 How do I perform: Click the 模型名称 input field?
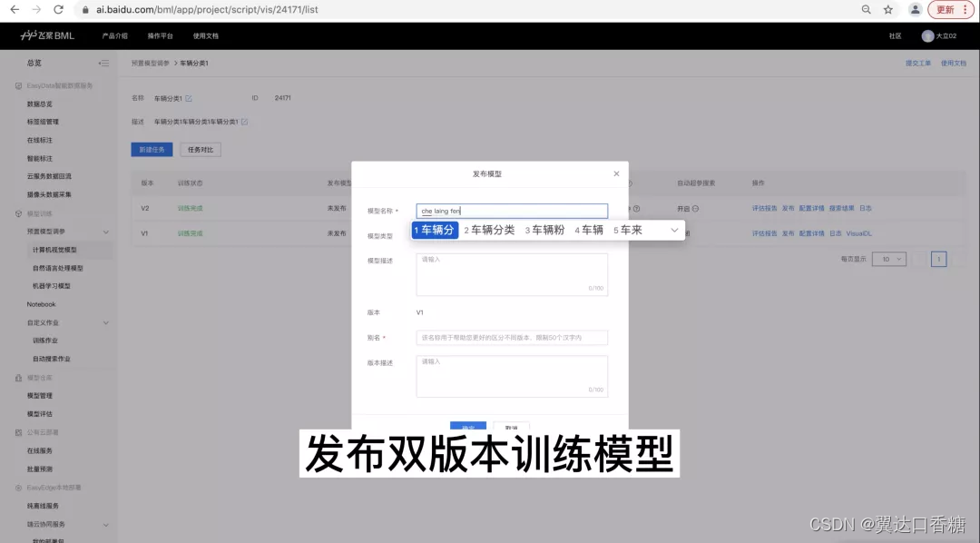[x=511, y=211]
